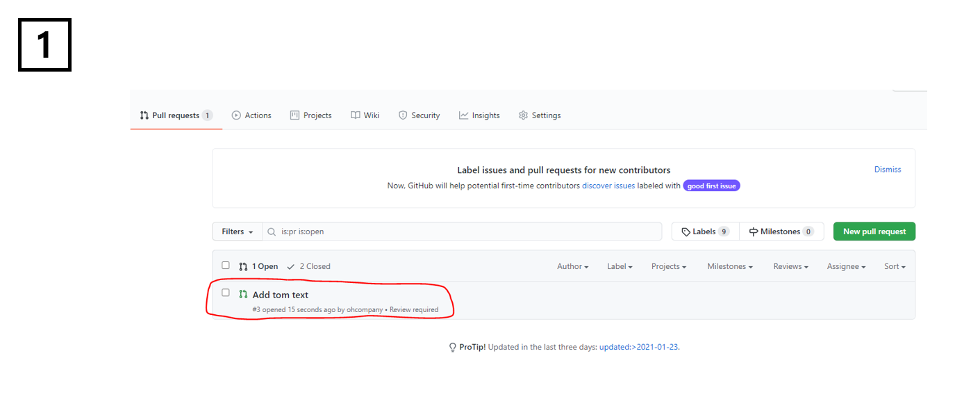The image size is (980, 415).
Task: Focus the is:pr is:open search field
Action: point(462,231)
